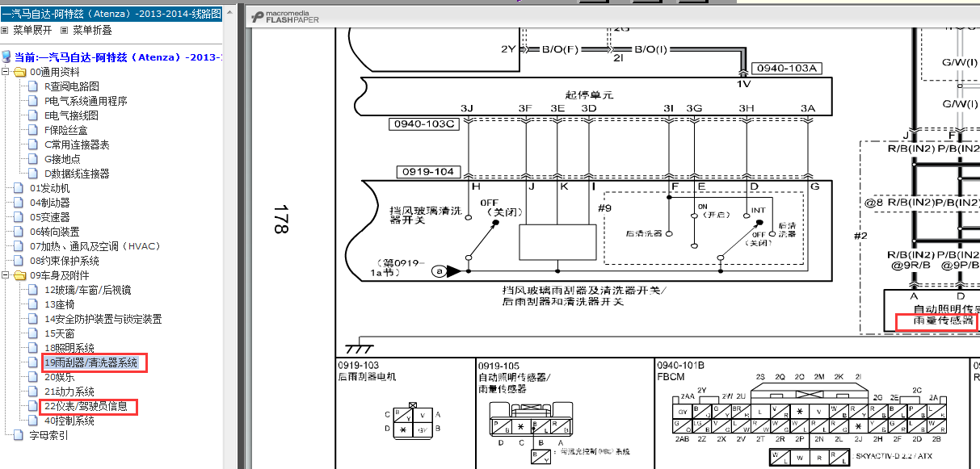Open 21动力系统 item
The image size is (980, 469).
[69, 392]
